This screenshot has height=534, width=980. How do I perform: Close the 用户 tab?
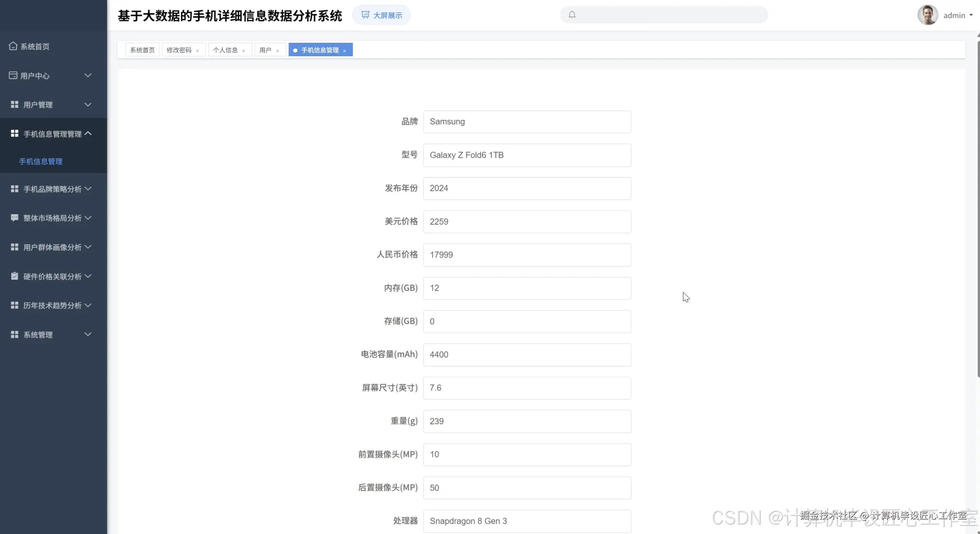tap(278, 51)
